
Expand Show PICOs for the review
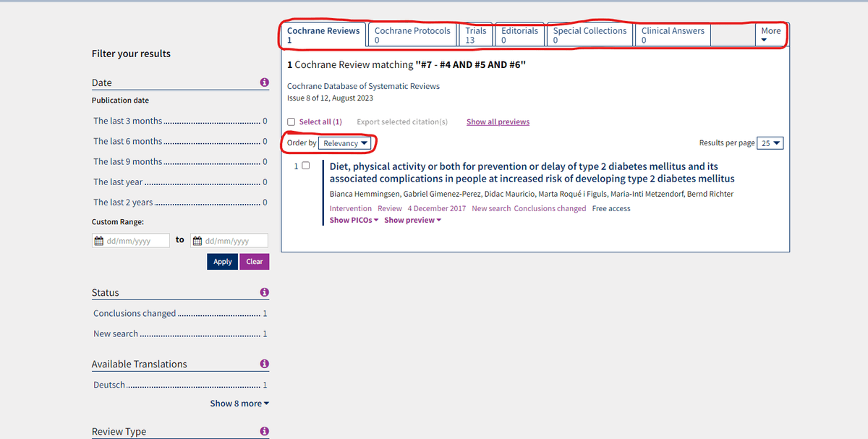pos(354,220)
